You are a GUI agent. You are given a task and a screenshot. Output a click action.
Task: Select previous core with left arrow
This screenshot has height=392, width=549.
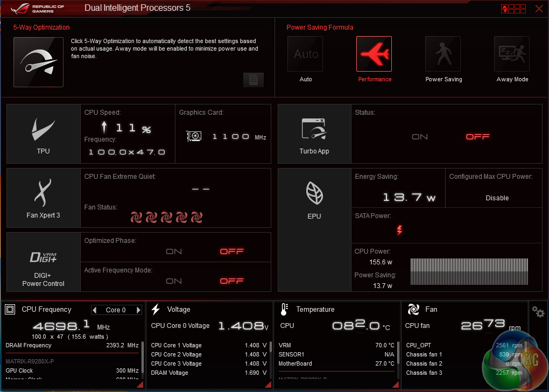tap(94, 310)
